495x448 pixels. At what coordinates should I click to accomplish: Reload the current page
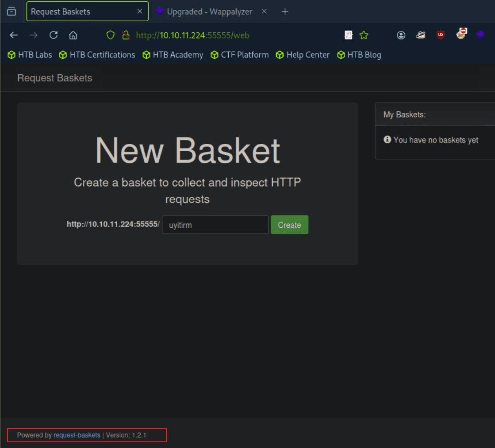54,35
